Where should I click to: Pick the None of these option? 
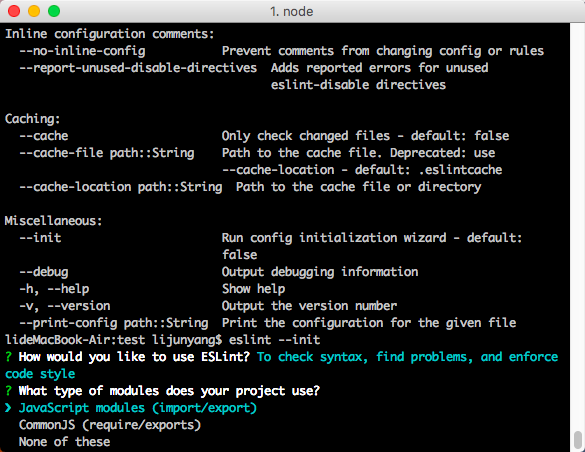(65, 442)
